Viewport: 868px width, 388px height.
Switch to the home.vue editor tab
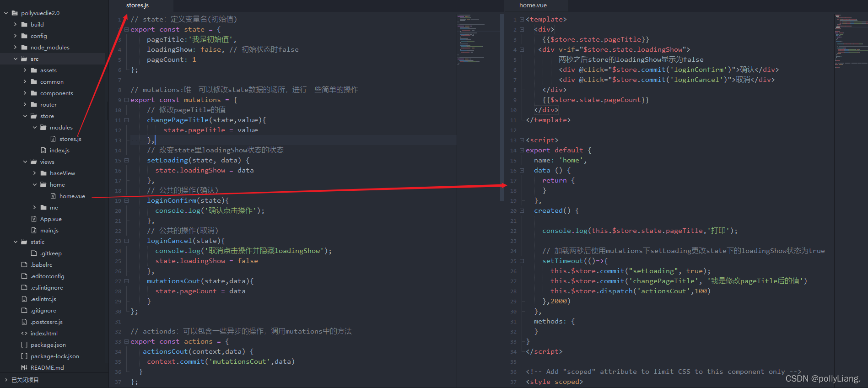(536, 5)
